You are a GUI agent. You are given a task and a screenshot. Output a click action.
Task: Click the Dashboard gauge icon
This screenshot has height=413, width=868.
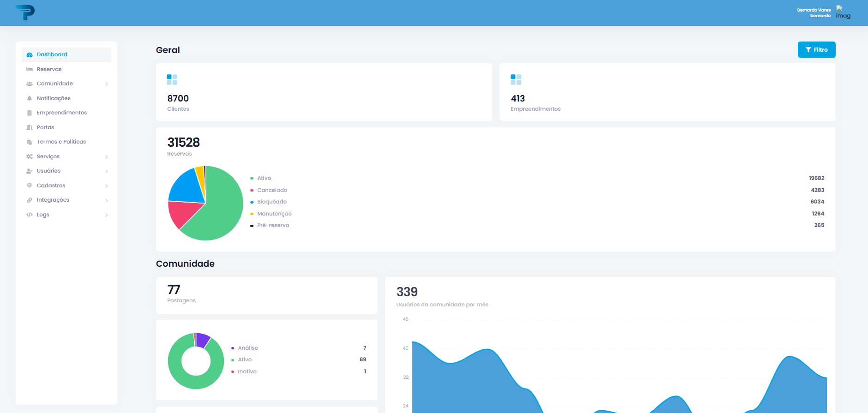pos(30,55)
